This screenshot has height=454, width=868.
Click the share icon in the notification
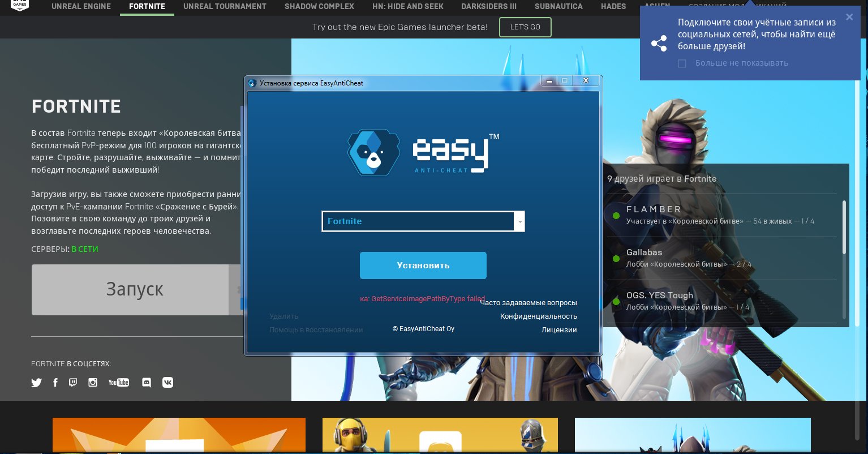coord(659,44)
